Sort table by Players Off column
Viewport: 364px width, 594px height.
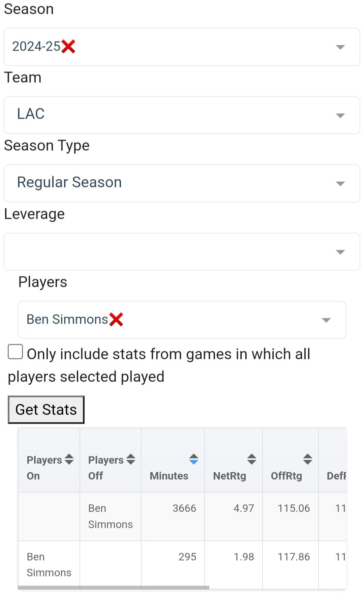131,459
